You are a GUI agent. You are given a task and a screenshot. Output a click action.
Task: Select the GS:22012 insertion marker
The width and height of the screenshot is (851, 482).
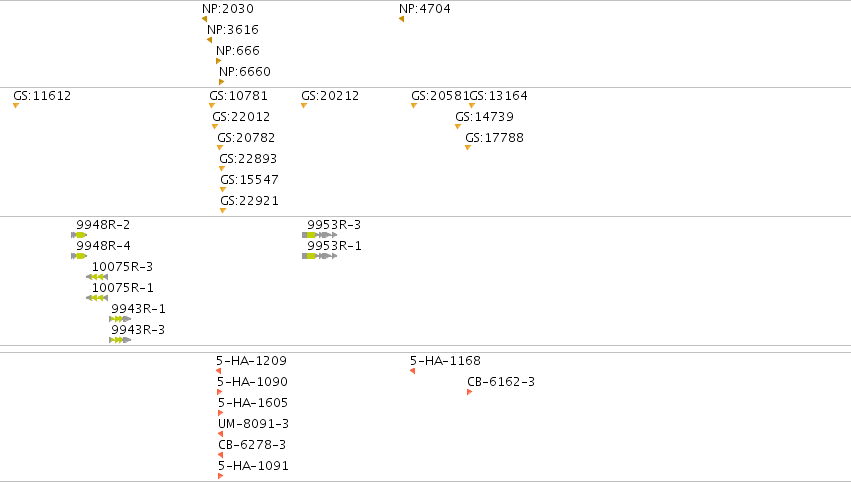(215, 127)
